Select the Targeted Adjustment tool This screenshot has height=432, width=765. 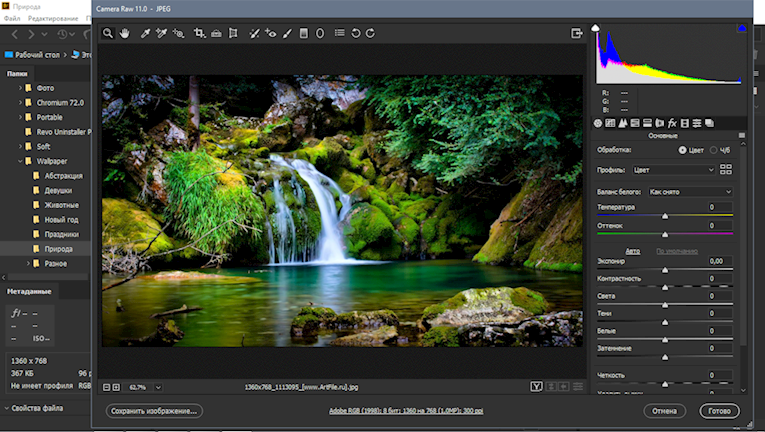click(x=178, y=33)
